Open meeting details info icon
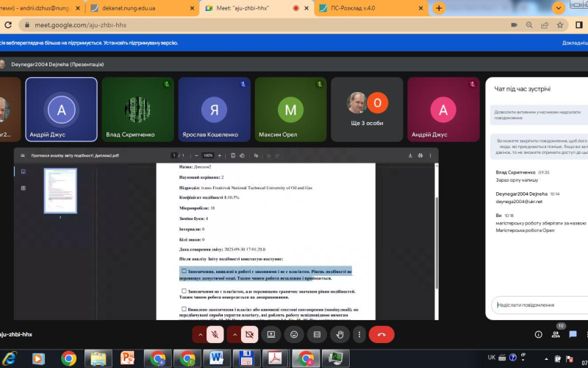This screenshot has height=368, width=588. point(539,334)
